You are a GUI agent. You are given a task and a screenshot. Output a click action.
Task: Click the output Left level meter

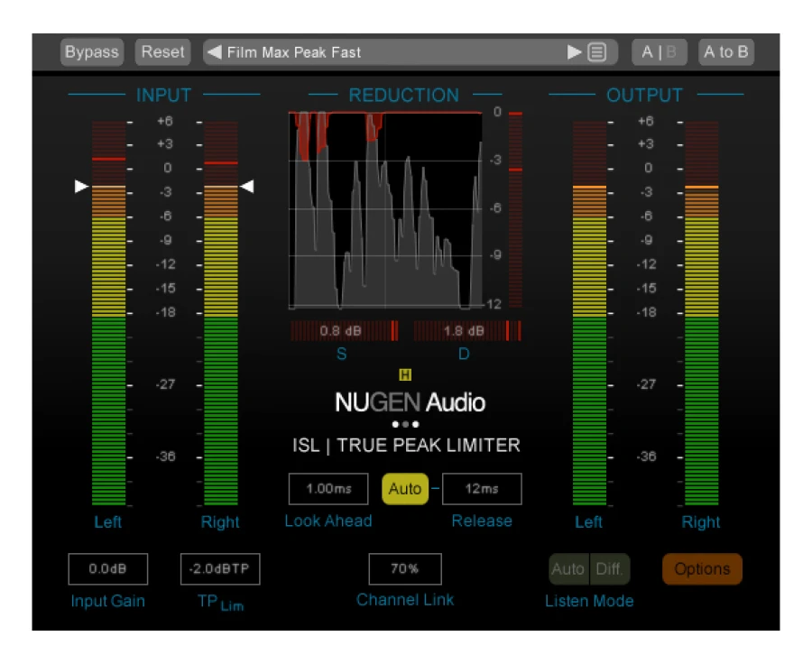pos(589,313)
